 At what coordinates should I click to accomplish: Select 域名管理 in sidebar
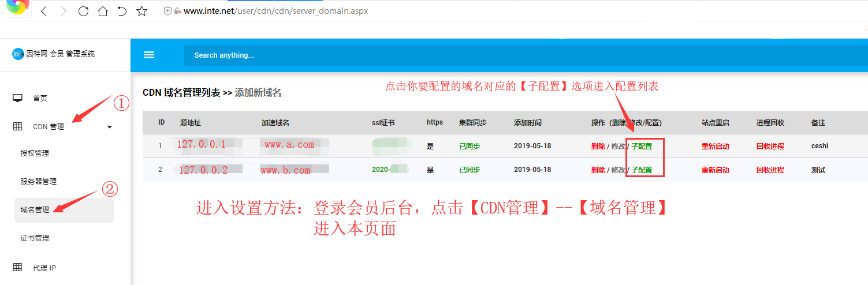pyautogui.click(x=35, y=210)
